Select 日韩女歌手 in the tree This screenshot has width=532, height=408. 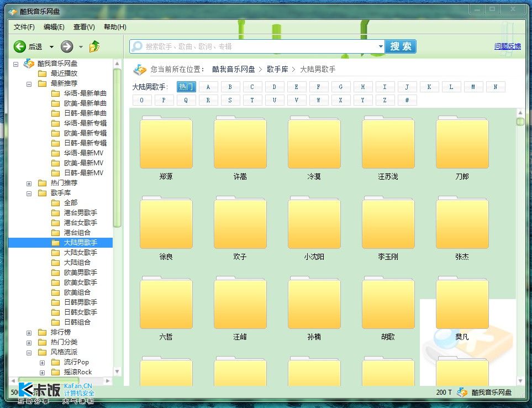[81, 312]
